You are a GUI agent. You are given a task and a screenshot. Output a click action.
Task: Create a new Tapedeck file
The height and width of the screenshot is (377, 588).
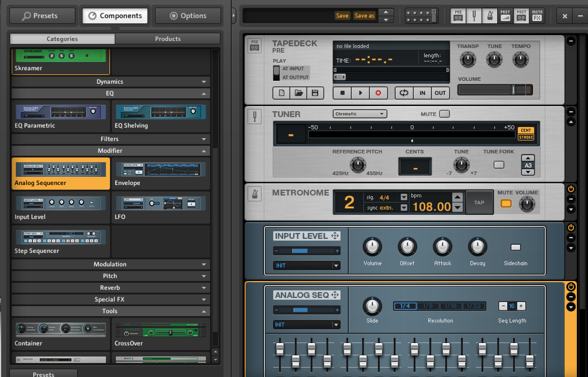[x=281, y=93]
